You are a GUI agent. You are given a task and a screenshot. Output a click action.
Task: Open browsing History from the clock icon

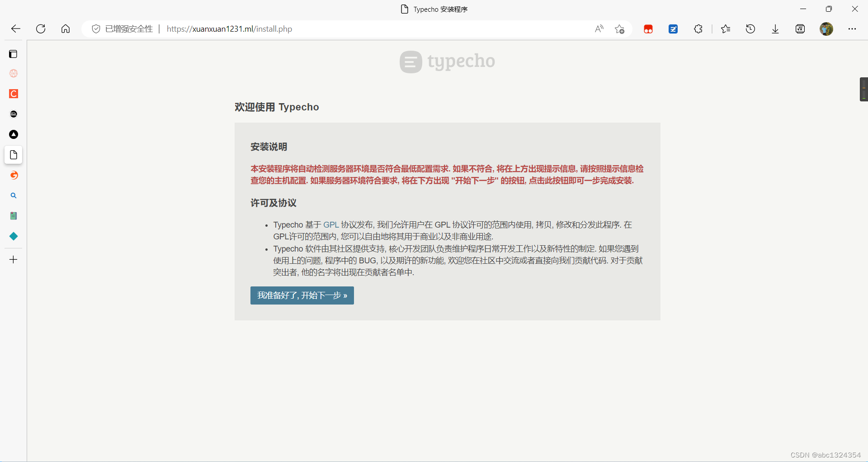750,29
